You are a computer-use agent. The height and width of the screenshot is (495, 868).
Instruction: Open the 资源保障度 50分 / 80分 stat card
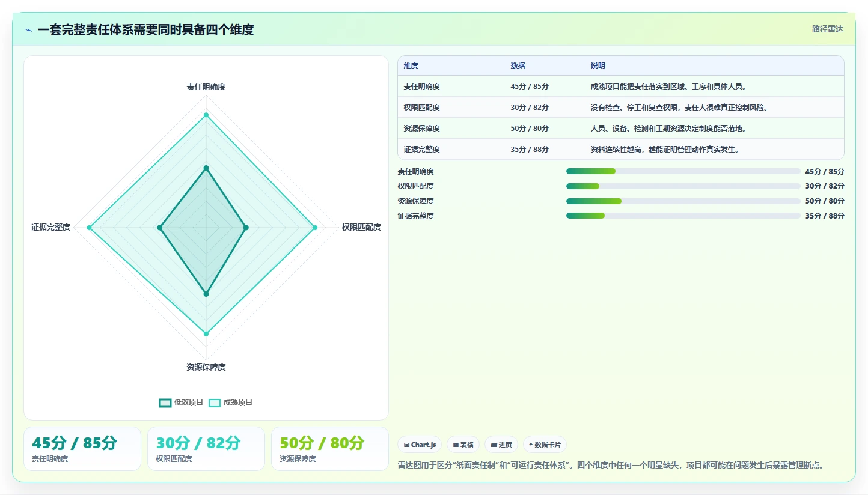[330, 449]
